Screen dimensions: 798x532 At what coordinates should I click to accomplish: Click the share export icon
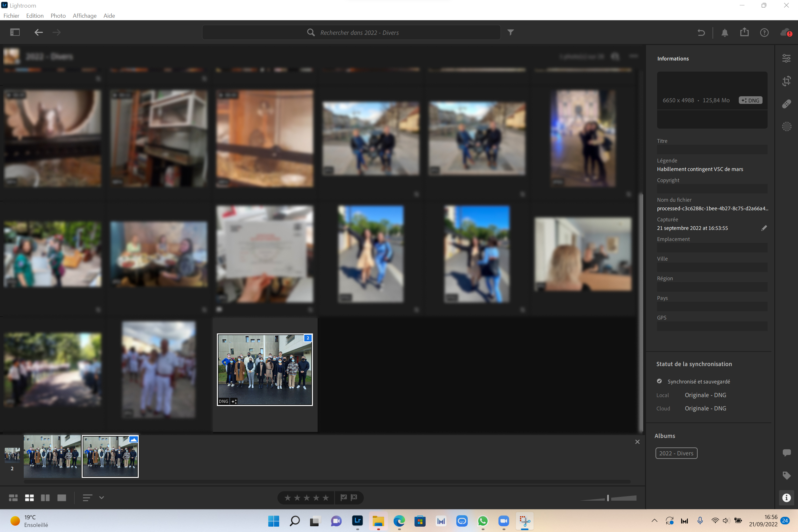(744, 32)
